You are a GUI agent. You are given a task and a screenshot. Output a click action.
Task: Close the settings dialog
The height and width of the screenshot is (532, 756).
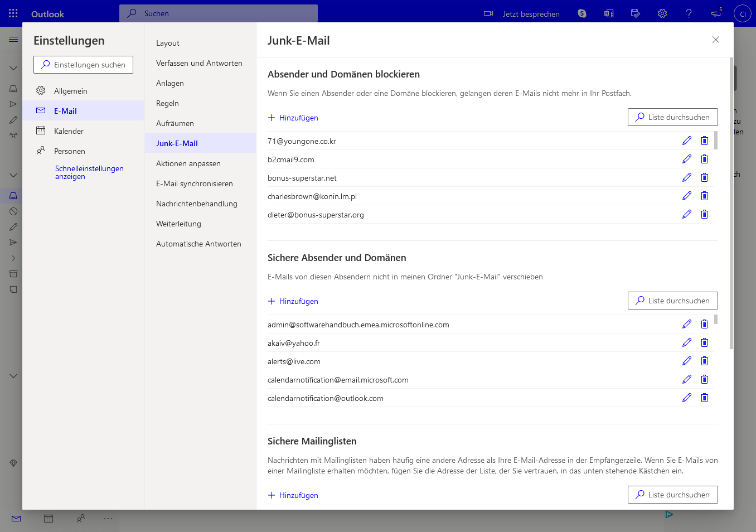716,40
